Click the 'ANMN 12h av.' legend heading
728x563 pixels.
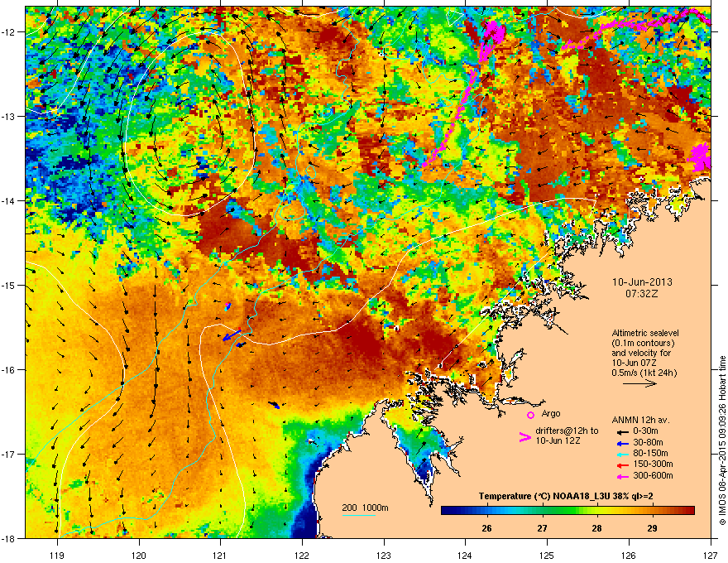click(x=640, y=420)
